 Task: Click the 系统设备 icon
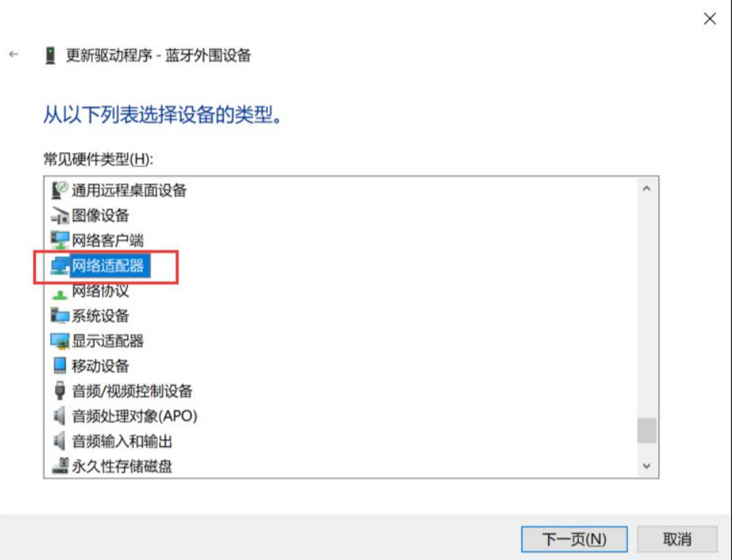[x=60, y=316]
